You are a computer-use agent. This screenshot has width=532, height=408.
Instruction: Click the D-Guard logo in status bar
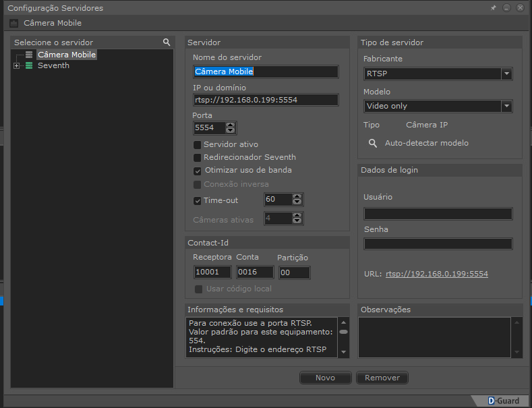pos(504,401)
